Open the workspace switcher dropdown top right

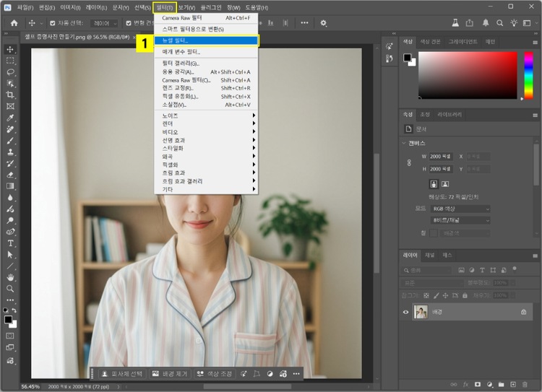tap(529, 23)
